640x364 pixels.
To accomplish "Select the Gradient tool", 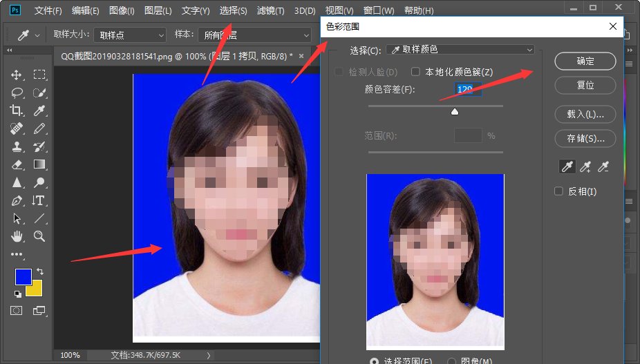I will pyautogui.click(x=39, y=164).
